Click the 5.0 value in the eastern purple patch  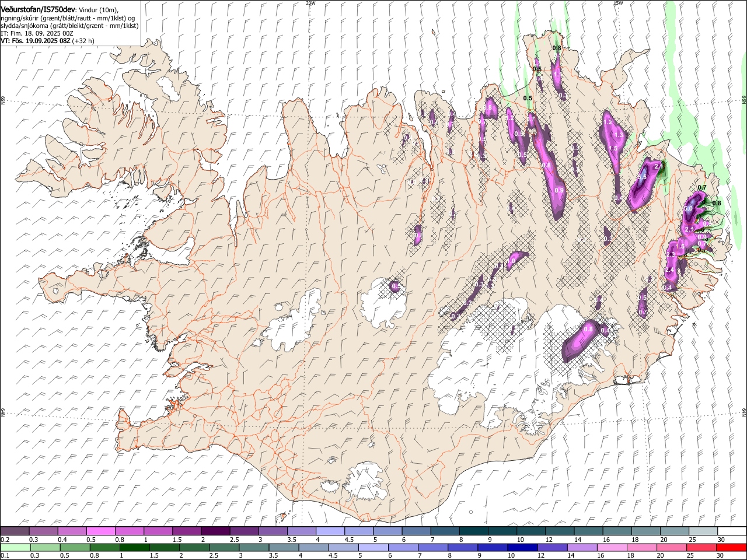point(688,208)
